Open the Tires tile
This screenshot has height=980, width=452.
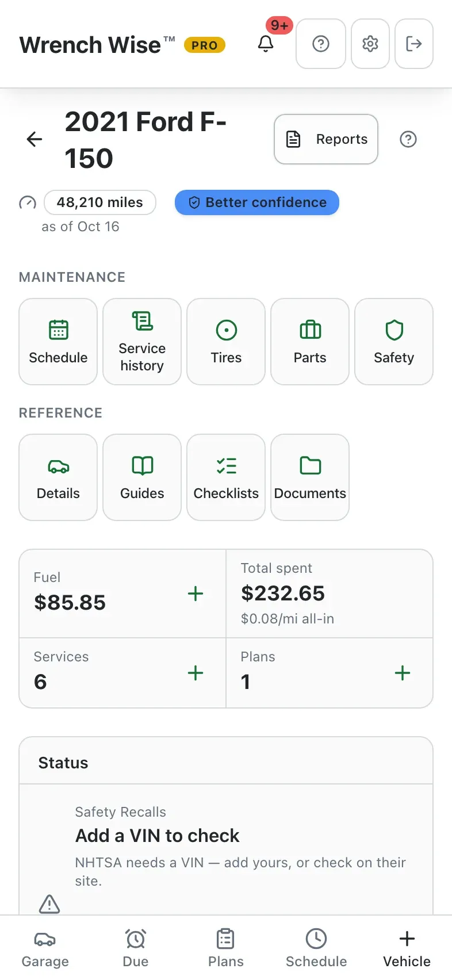pyautogui.click(x=226, y=342)
